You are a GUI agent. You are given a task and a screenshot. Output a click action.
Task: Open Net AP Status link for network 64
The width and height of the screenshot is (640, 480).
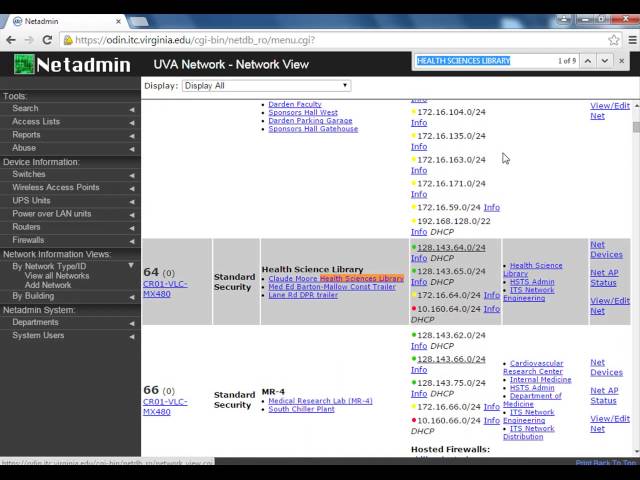click(x=604, y=278)
